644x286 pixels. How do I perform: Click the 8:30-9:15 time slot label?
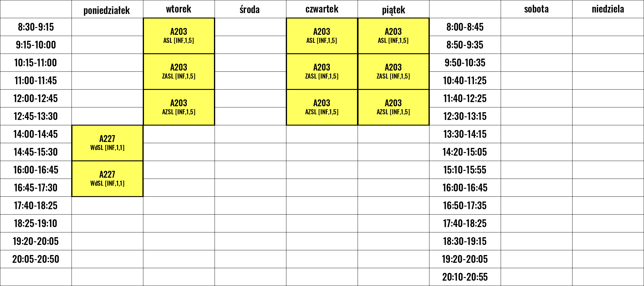click(x=36, y=27)
